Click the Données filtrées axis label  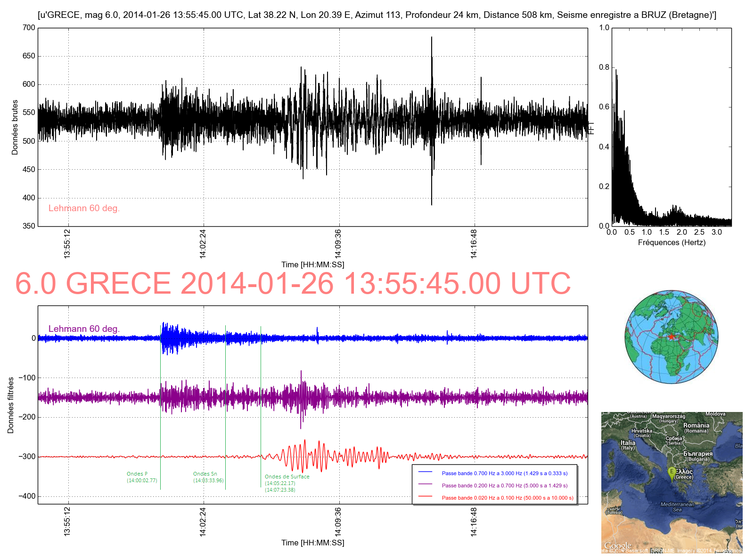[x=11, y=405]
